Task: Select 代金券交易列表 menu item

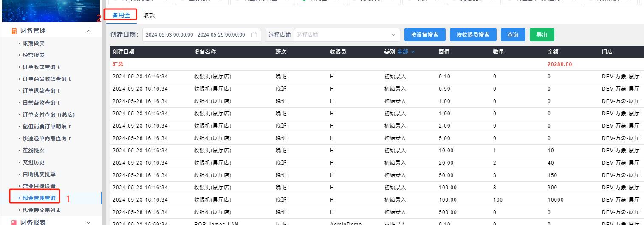Action: pos(42,210)
